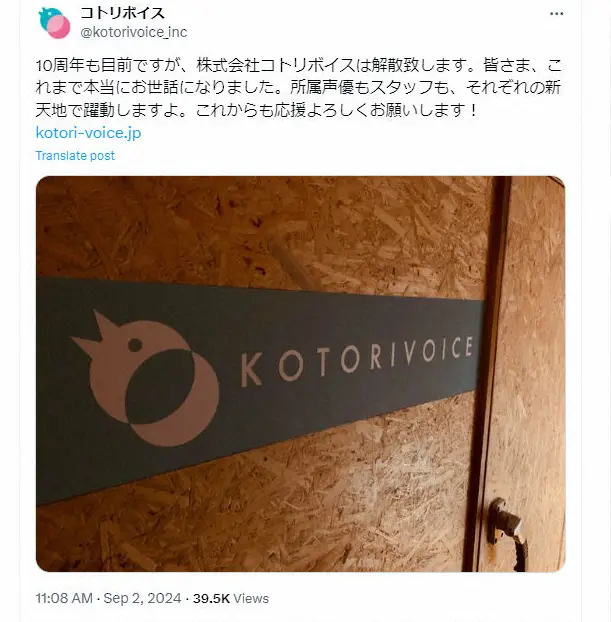Open the kotori-voice.jp link
This screenshot has height=622, width=611.
(88, 133)
